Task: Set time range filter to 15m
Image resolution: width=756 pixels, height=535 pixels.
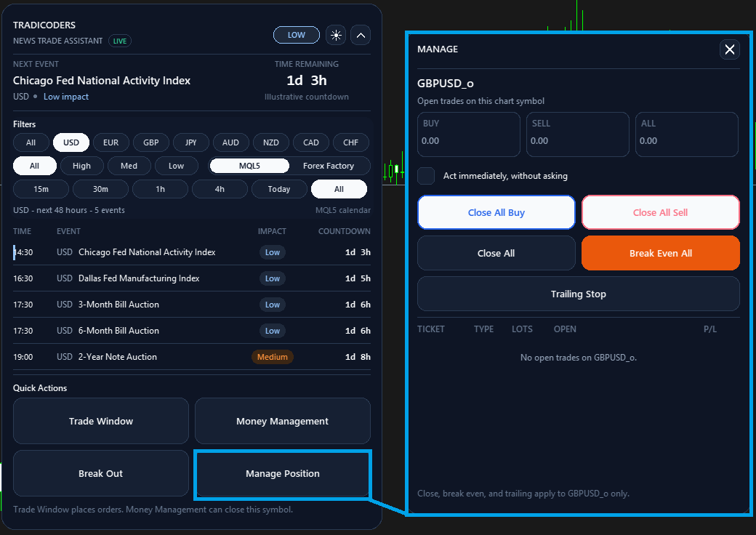Action: (x=41, y=189)
